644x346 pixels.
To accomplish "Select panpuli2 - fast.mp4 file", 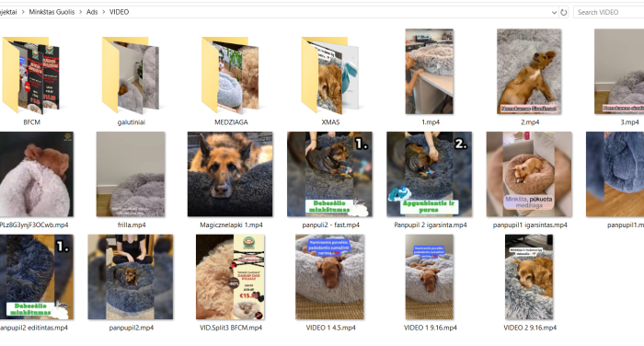I will coord(329,174).
